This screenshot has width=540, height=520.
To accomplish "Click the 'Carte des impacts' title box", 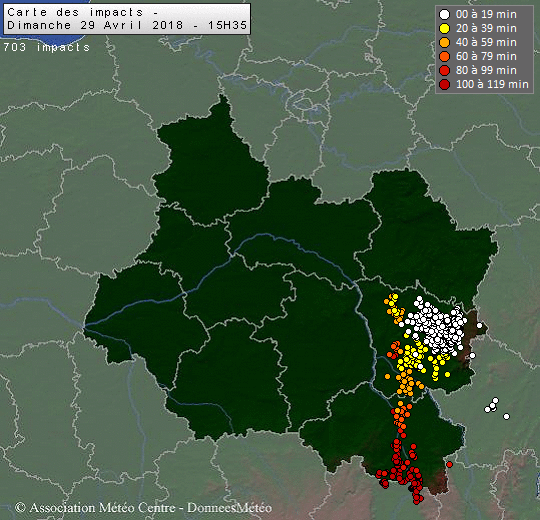I will pos(127,19).
